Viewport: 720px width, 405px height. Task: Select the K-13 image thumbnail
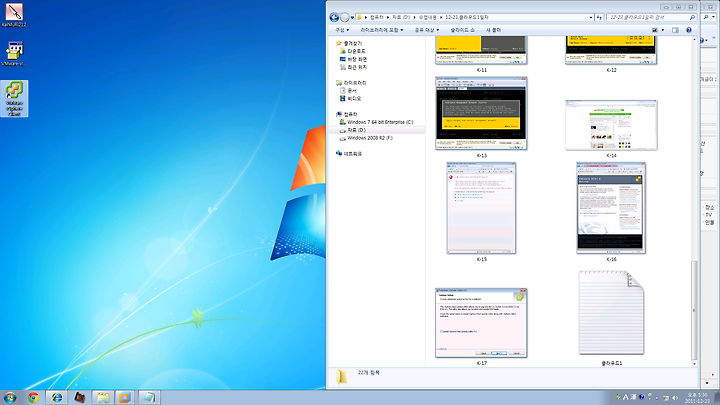tap(481, 113)
